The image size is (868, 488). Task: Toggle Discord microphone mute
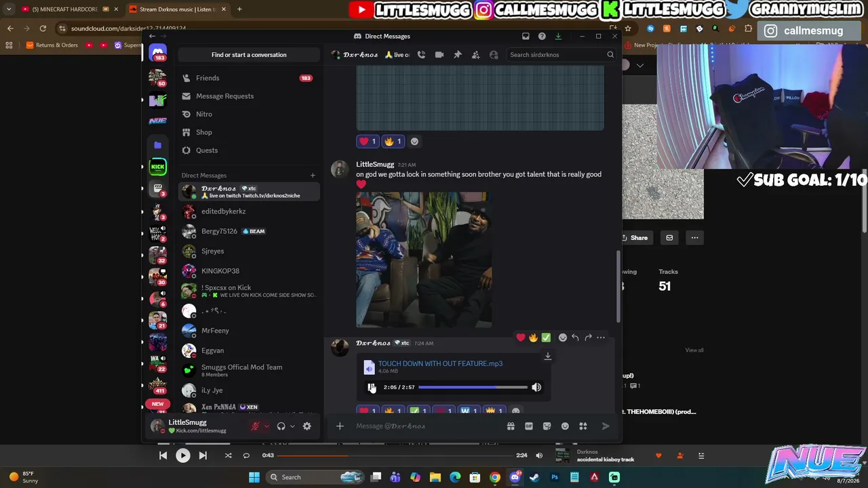click(x=255, y=426)
